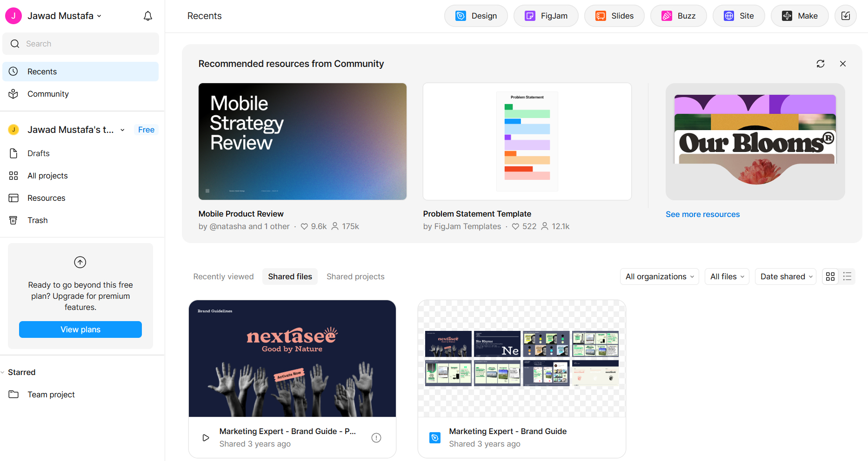Click the @natasha author link

pyautogui.click(x=228, y=226)
